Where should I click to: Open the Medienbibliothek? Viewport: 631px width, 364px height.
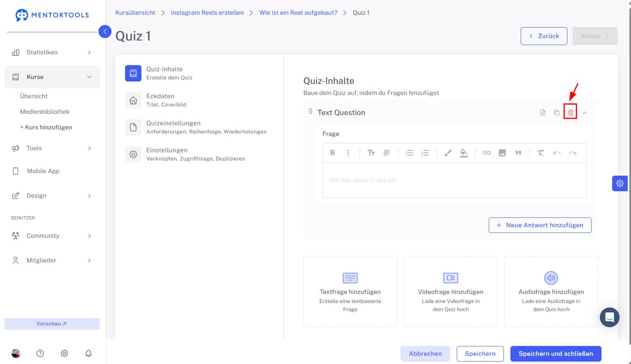[x=45, y=112]
